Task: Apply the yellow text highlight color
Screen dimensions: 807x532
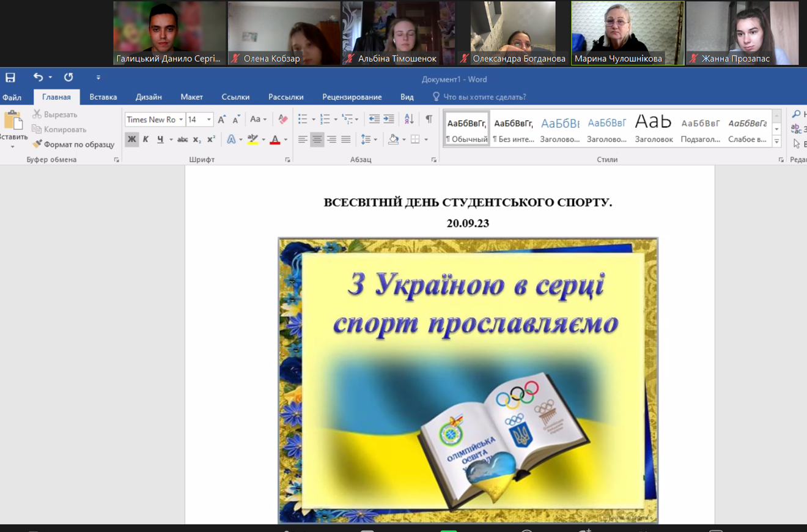Action: pyautogui.click(x=252, y=139)
